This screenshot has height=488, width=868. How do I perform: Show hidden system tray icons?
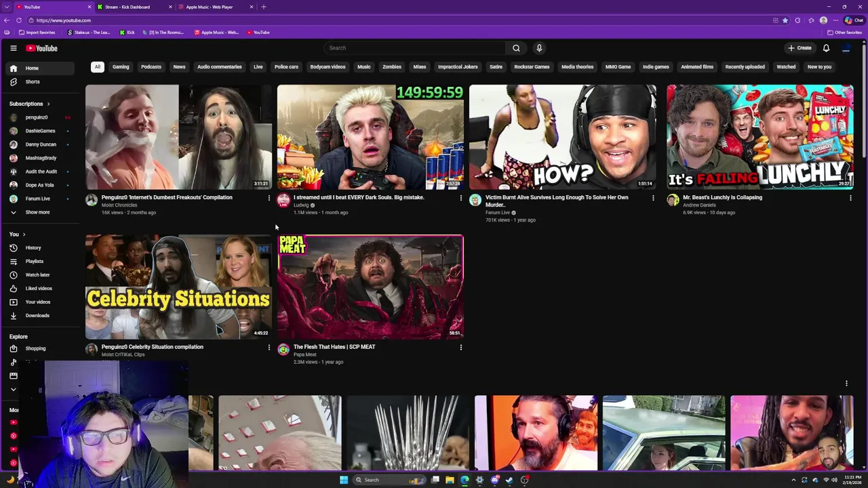[793, 480]
